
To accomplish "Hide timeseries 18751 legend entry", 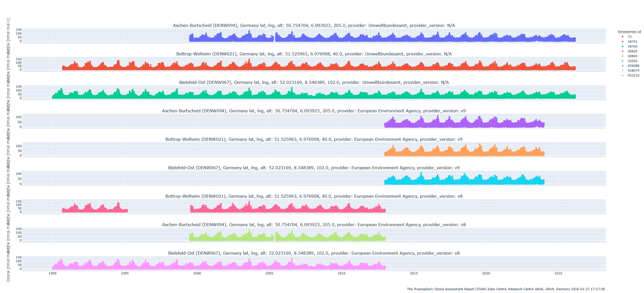I will click(632, 42).
